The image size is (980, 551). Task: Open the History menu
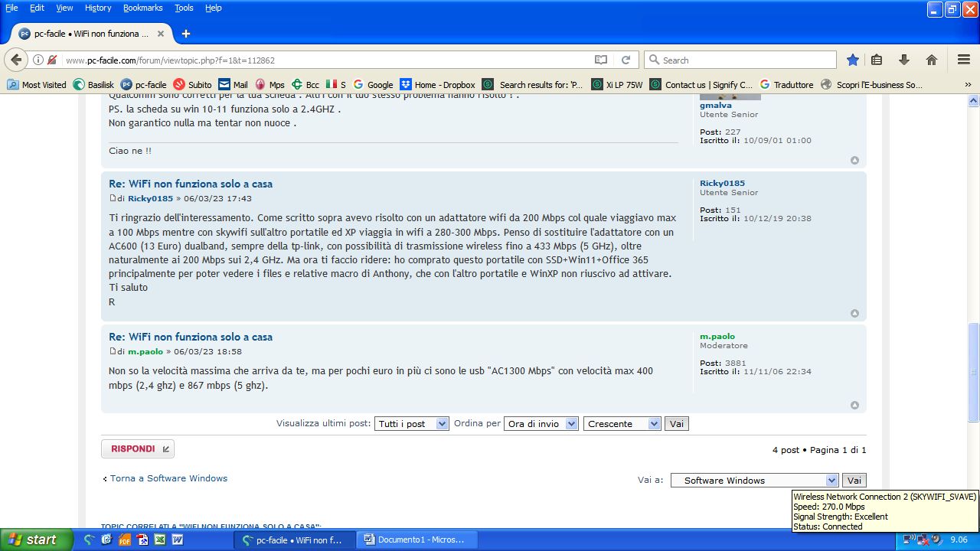pyautogui.click(x=98, y=8)
